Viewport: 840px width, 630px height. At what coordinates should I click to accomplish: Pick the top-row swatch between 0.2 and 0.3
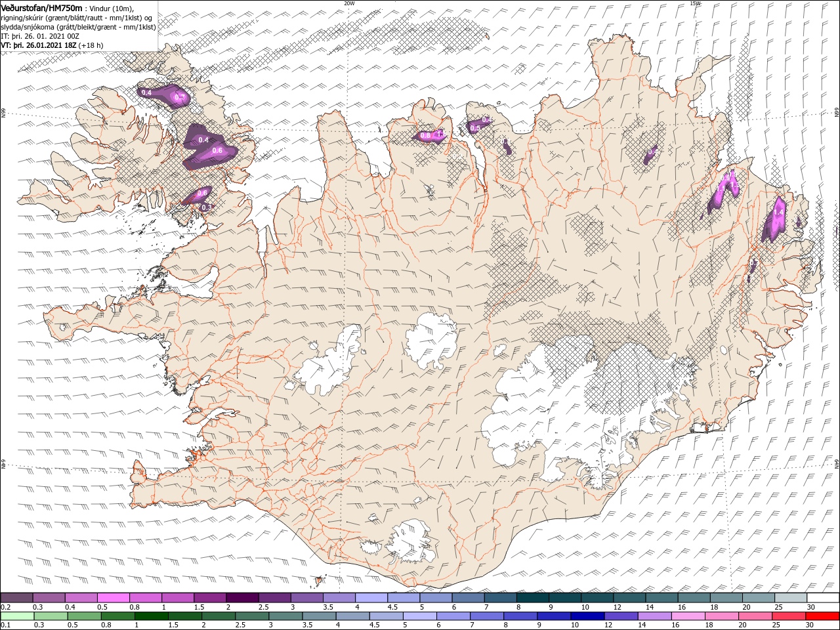(16, 598)
